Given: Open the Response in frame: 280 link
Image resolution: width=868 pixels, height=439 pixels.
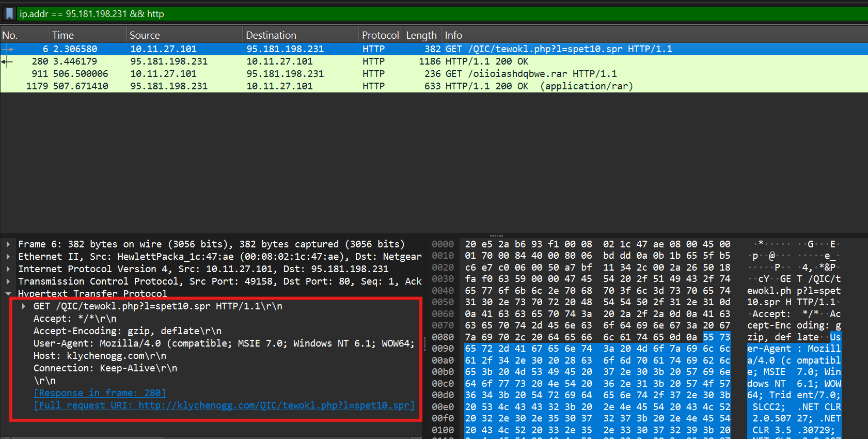Looking at the screenshot, I should (100, 393).
